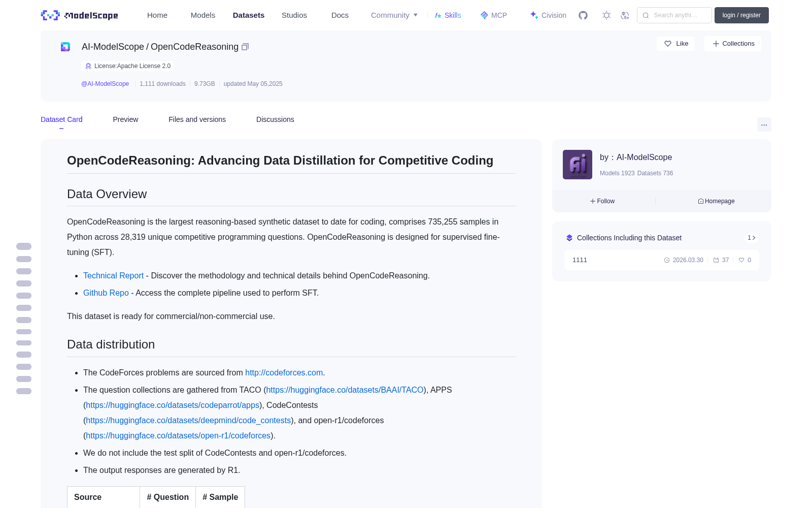Expand the Community dropdown menu
Viewport: 812px width, 508px height.
[x=394, y=15]
